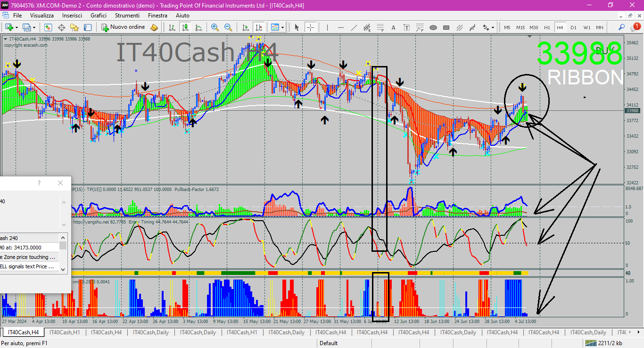Viewport: 644px width, 348px height.
Task: Switch to M30 timeframe
Action: 534,27
